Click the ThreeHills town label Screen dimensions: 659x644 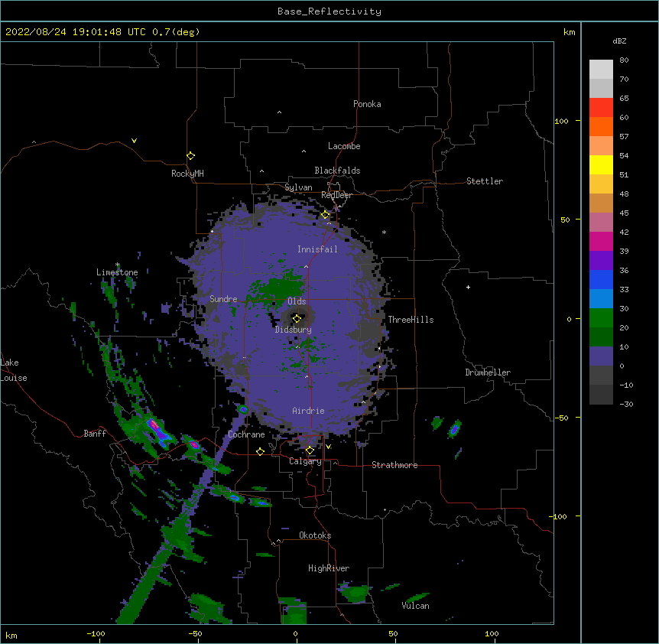pyautogui.click(x=411, y=320)
